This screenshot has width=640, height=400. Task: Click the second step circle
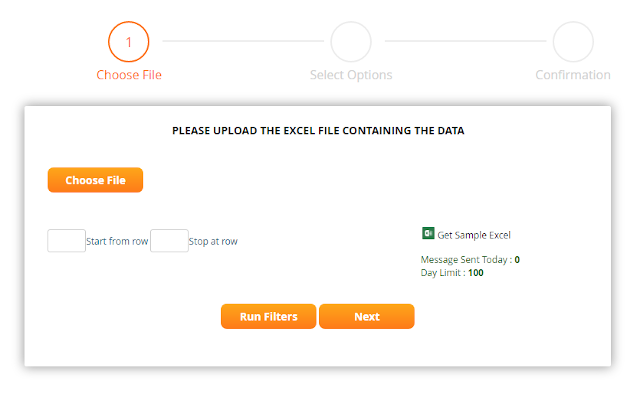(351, 42)
